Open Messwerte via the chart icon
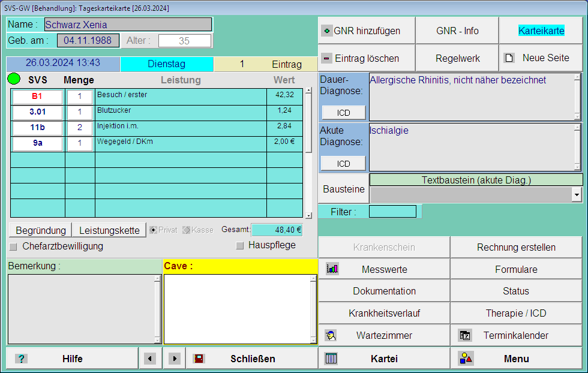588x373 pixels. (x=332, y=269)
